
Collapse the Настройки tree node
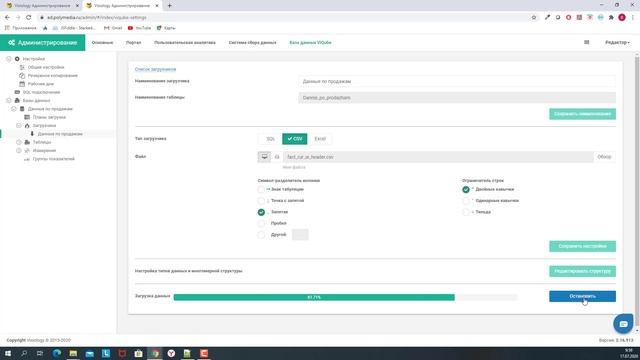(x=9, y=59)
